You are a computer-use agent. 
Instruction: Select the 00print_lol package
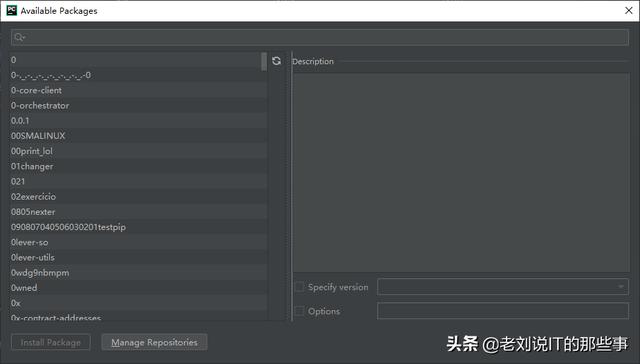(138, 151)
